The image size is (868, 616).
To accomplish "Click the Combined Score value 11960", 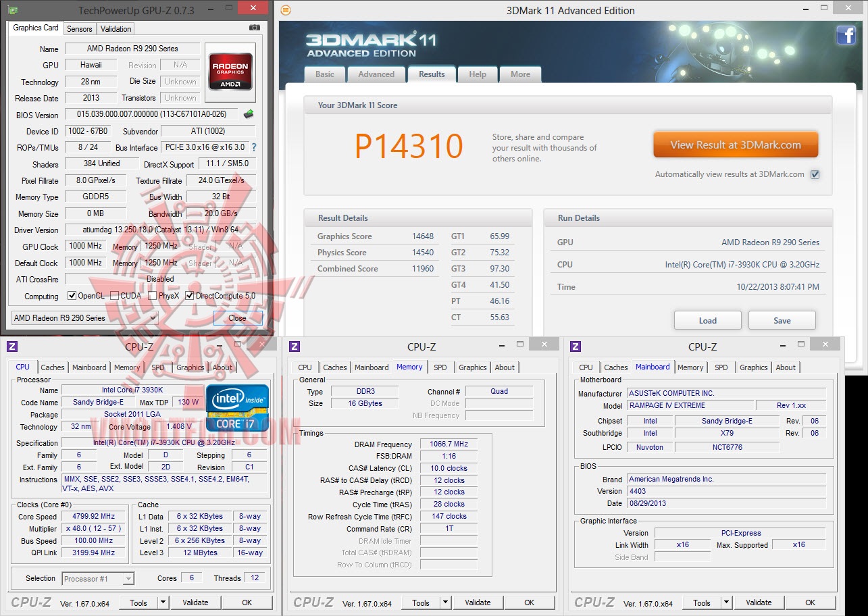I will pyautogui.click(x=423, y=269).
